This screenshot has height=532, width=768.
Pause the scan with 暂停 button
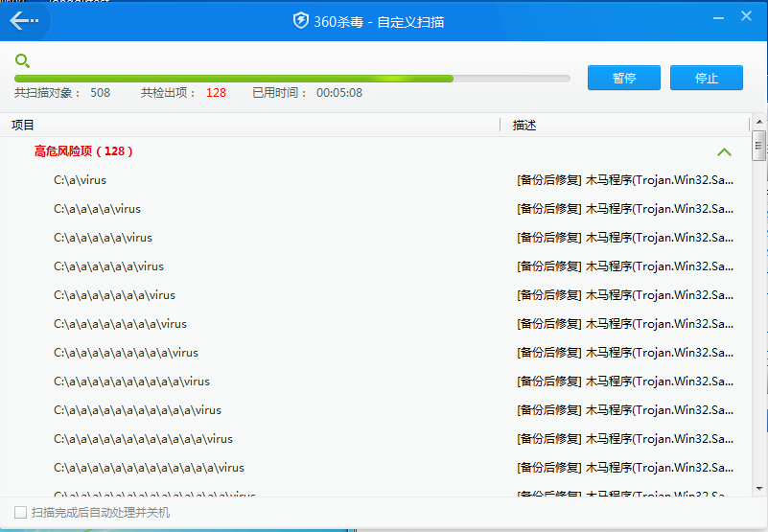[x=623, y=78]
